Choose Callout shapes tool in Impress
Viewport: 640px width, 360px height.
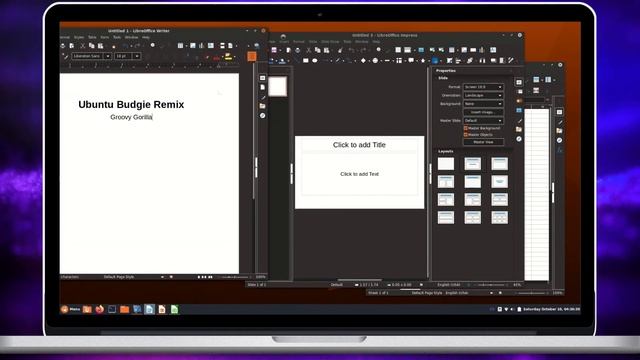click(411, 60)
